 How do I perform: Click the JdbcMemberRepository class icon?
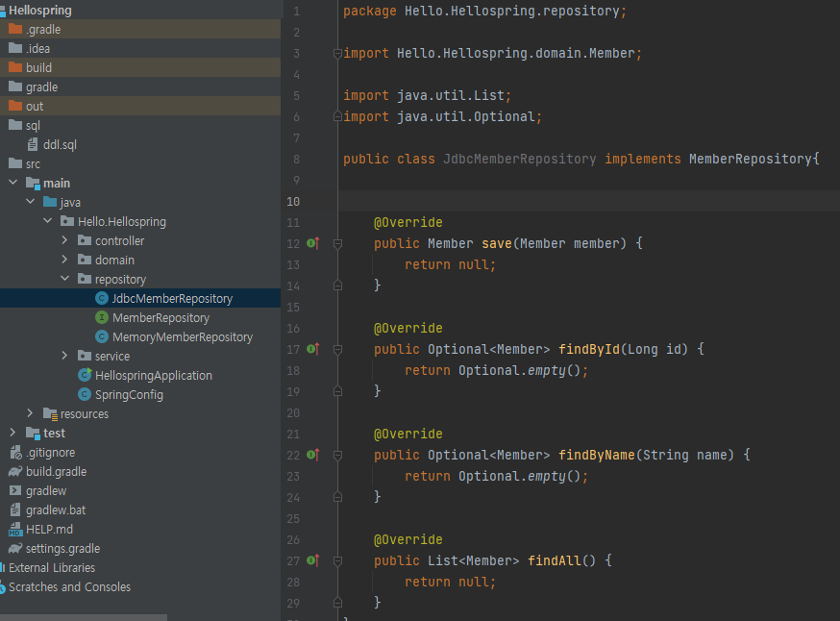pos(102,298)
